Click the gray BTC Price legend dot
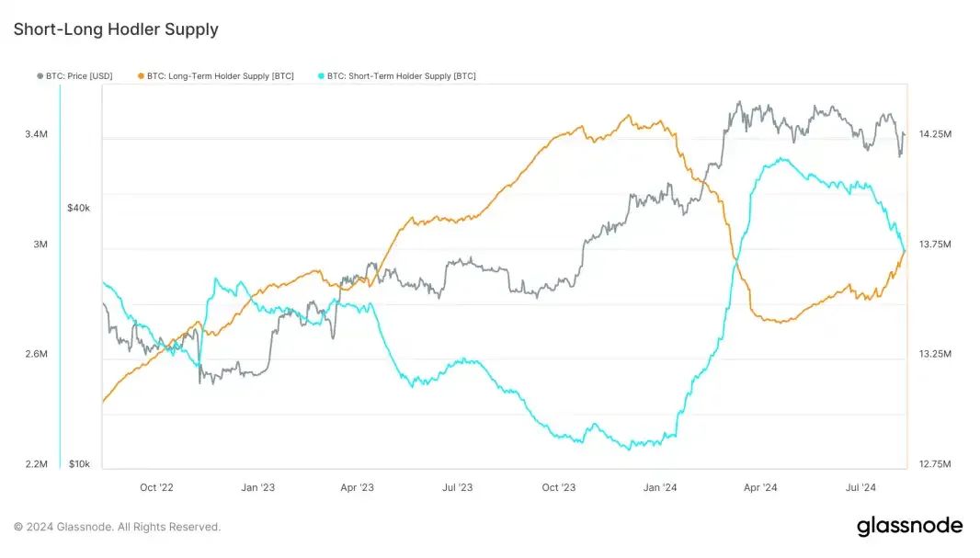Screen dimensions: 980x558 click(40, 76)
